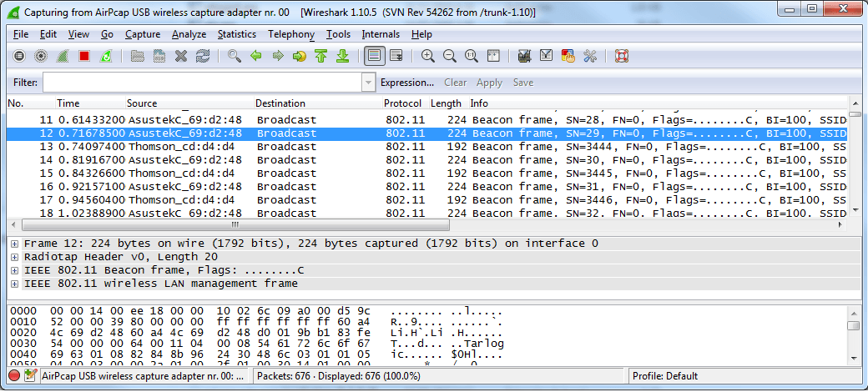Image resolution: width=868 pixels, height=392 pixels.
Task: Click the zoom in icon
Action: [427, 56]
